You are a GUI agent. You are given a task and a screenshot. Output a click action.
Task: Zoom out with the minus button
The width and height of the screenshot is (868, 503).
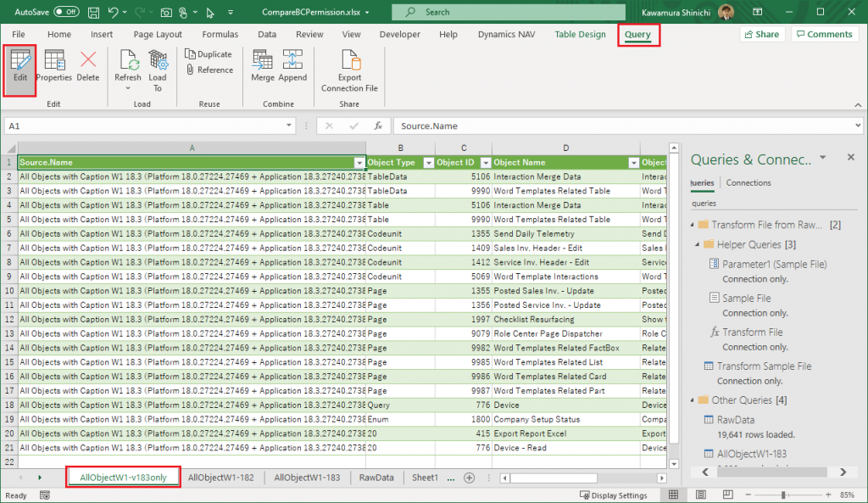coord(748,495)
